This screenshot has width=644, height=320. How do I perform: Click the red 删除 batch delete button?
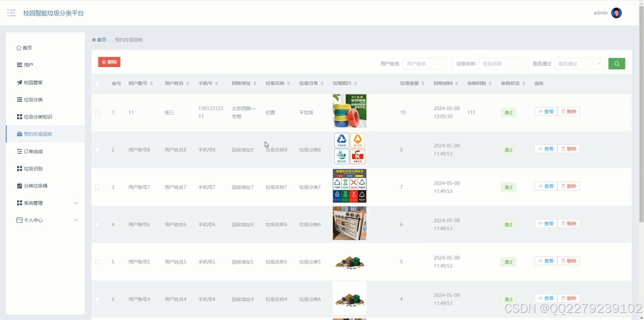click(x=109, y=62)
